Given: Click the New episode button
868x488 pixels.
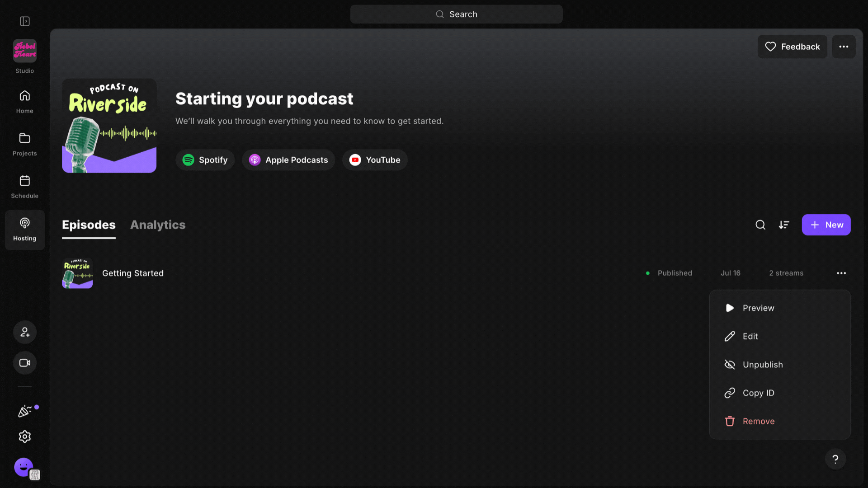Looking at the screenshot, I should [826, 225].
